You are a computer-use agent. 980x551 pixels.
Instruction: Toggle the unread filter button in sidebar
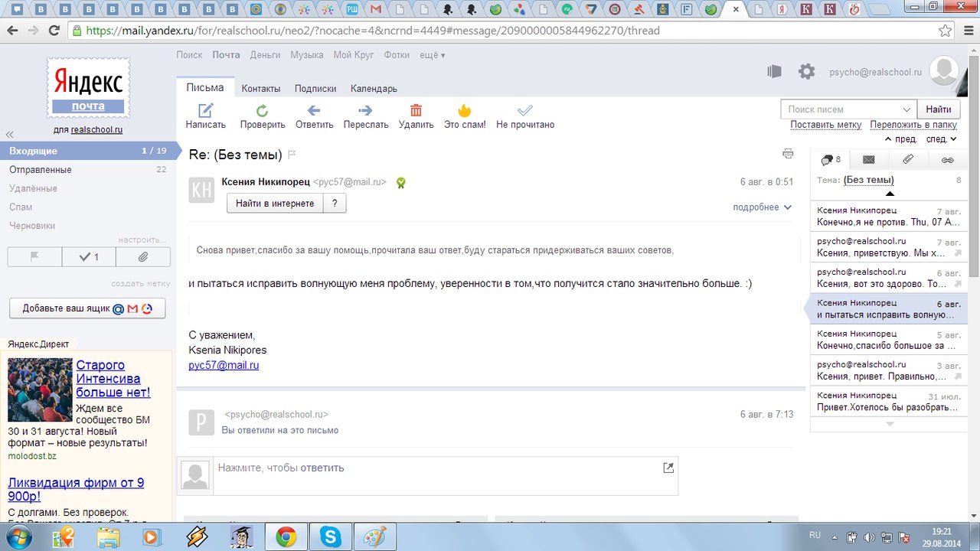point(89,257)
